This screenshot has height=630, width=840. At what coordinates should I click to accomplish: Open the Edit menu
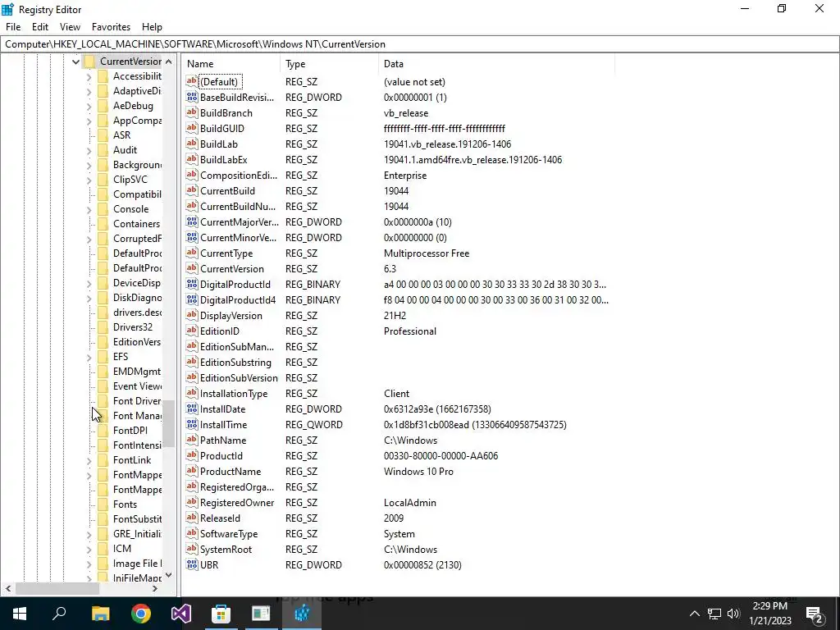(40, 27)
